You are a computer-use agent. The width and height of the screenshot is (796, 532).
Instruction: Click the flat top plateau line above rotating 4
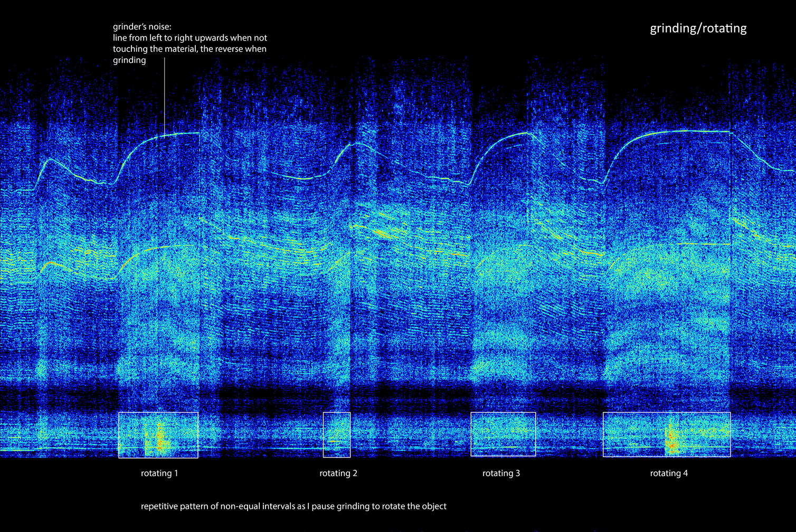686,131
